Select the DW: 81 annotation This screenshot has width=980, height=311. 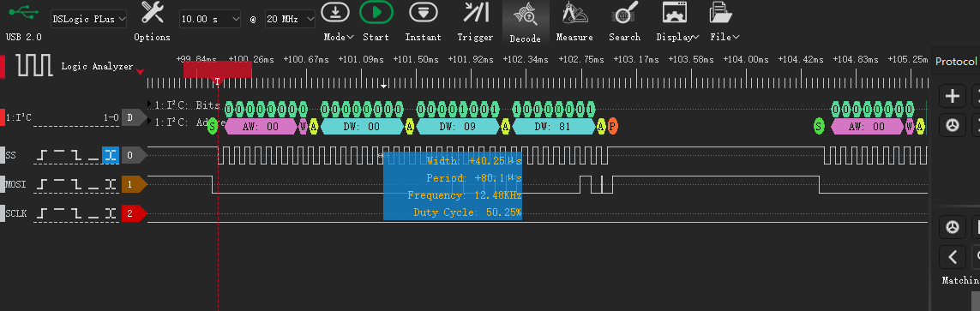(x=554, y=127)
